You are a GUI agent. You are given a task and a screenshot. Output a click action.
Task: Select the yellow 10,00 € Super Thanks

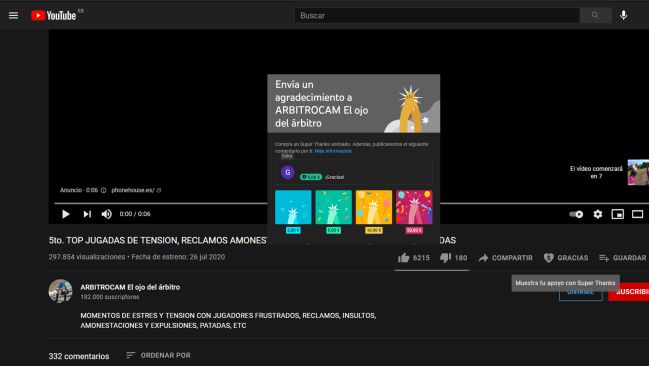(x=373, y=212)
